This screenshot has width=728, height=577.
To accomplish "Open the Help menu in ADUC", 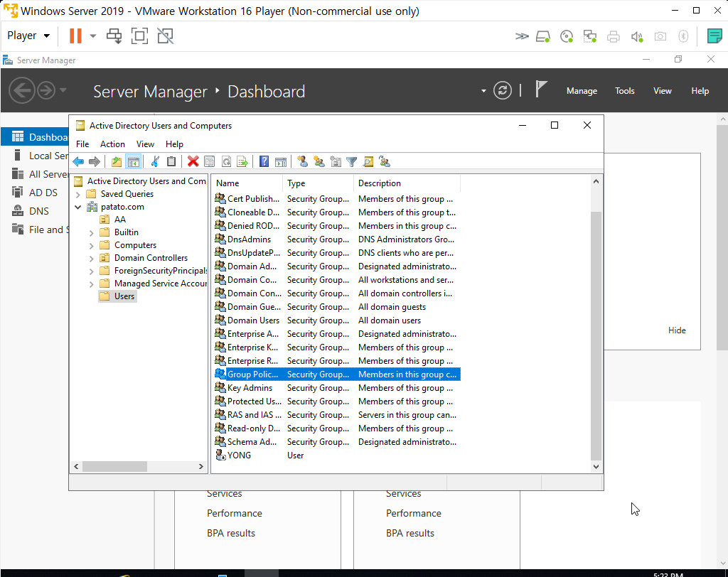I will coord(175,144).
